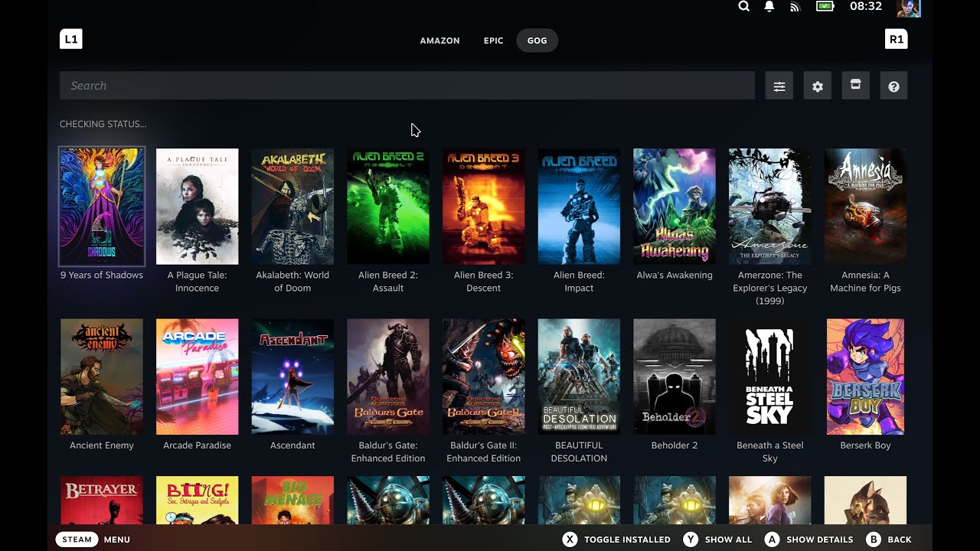Select BEAUTIFUL DESOLATION cover

[x=579, y=377]
